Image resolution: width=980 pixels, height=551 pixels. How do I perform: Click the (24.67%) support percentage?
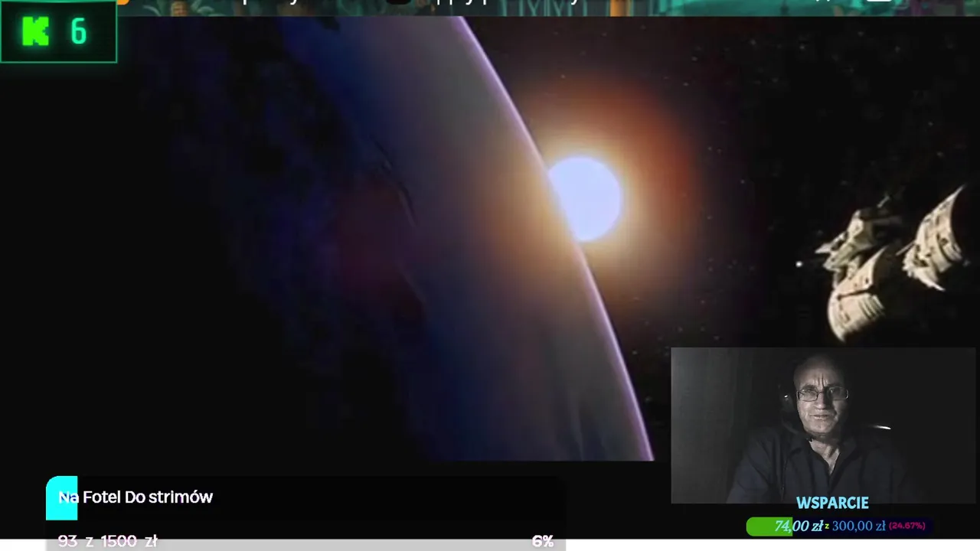907,526
